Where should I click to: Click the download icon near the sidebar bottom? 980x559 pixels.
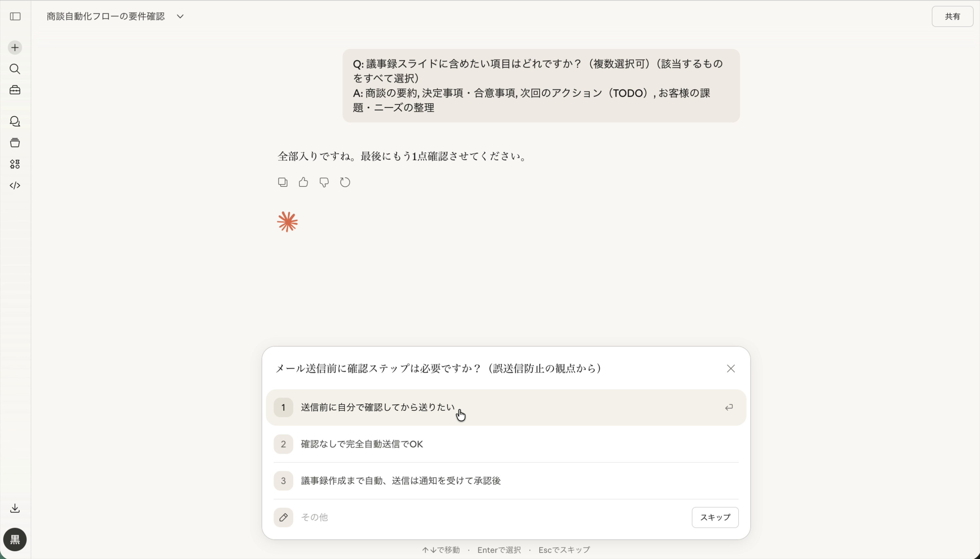click(x=15, y=508)
